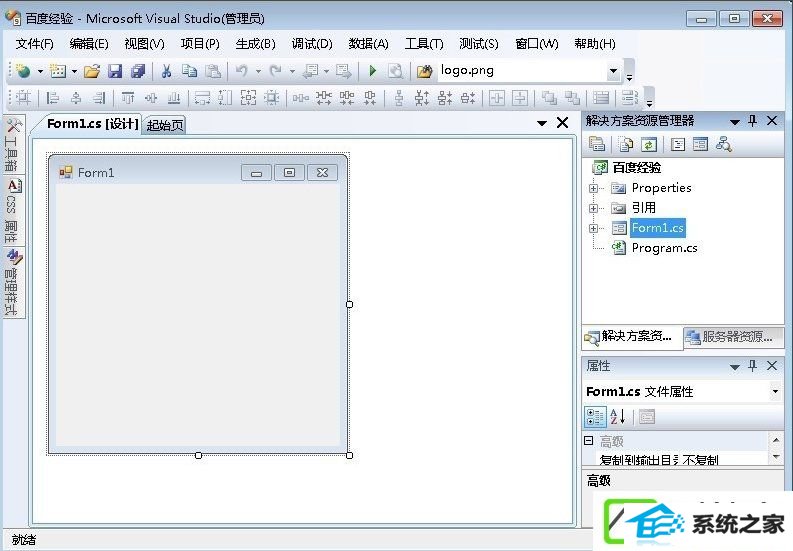This screenshot has height=551, width=793.
Task: Expand the 引用 references node
Action: coord(593,208)
